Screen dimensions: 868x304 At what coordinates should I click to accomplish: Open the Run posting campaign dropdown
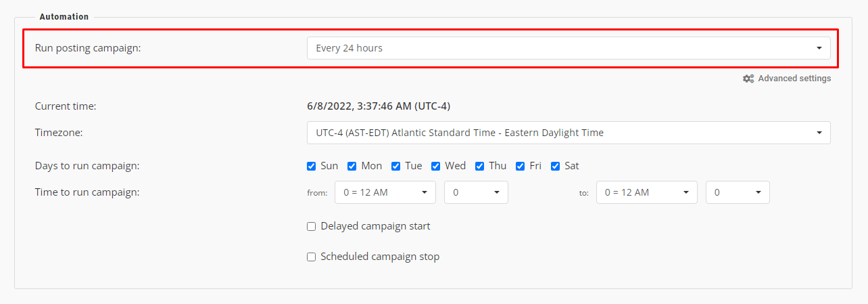569,48
